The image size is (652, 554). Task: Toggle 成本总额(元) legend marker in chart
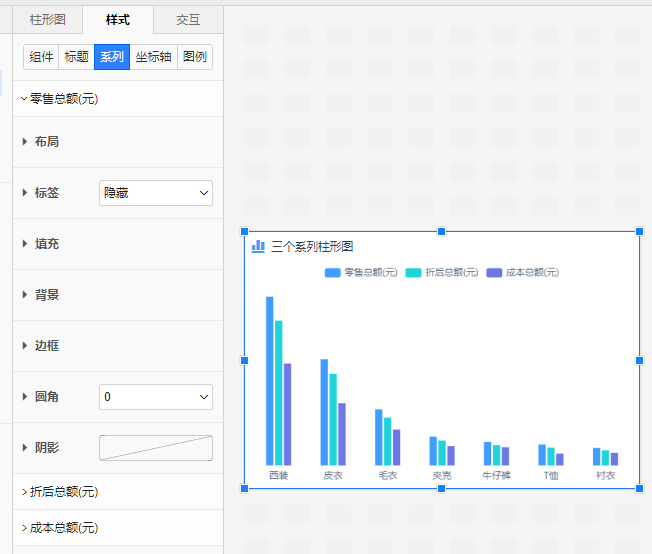(494, 272)
